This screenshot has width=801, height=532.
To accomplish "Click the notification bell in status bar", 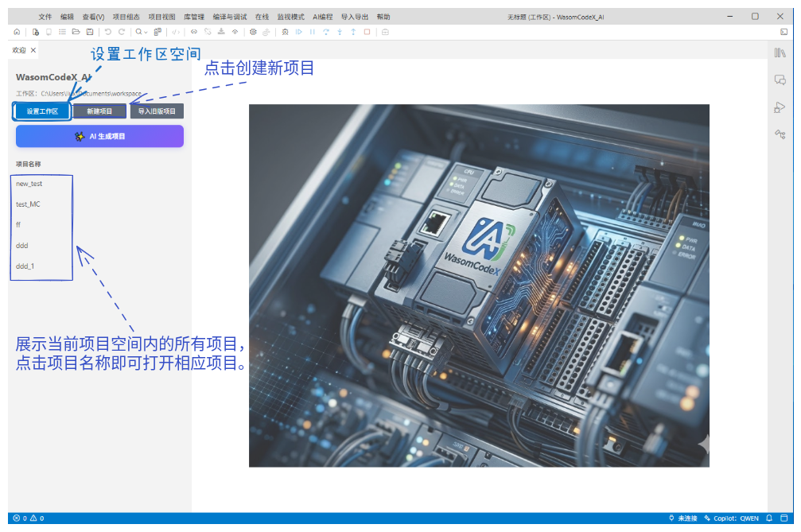I will pos(769,518).
